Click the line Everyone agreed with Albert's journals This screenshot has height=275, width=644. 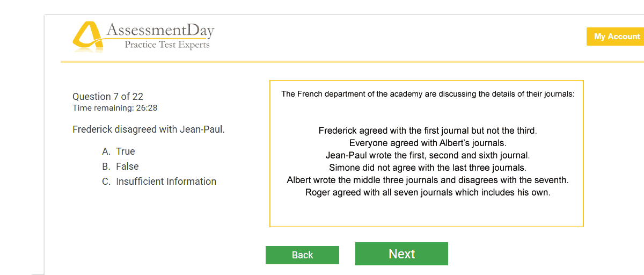click(428, 143)
